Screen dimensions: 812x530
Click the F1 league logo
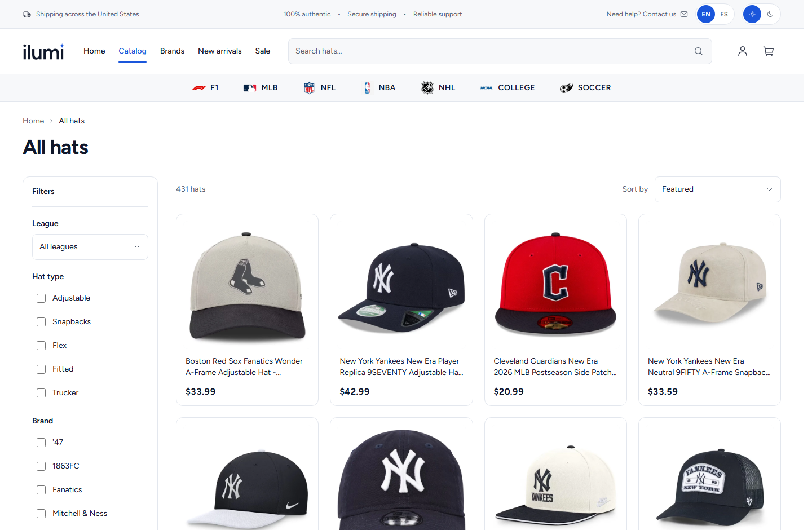click(x=199, y=88)
